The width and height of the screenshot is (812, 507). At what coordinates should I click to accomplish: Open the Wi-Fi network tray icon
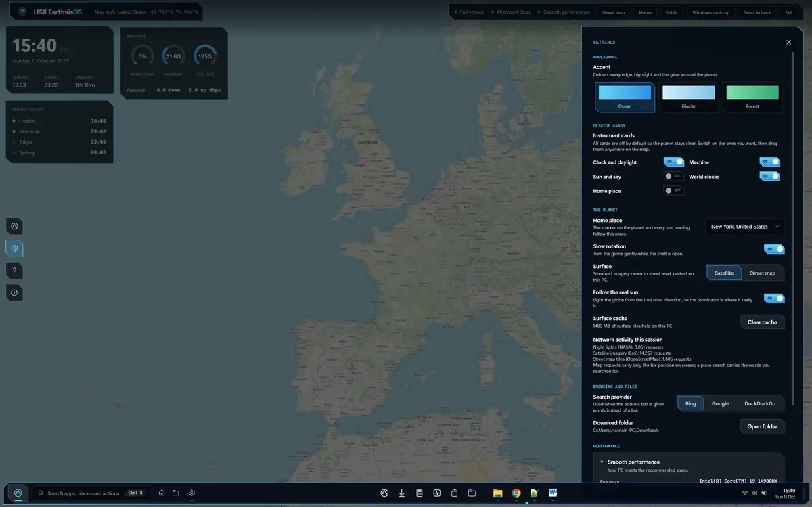point(745,493)
